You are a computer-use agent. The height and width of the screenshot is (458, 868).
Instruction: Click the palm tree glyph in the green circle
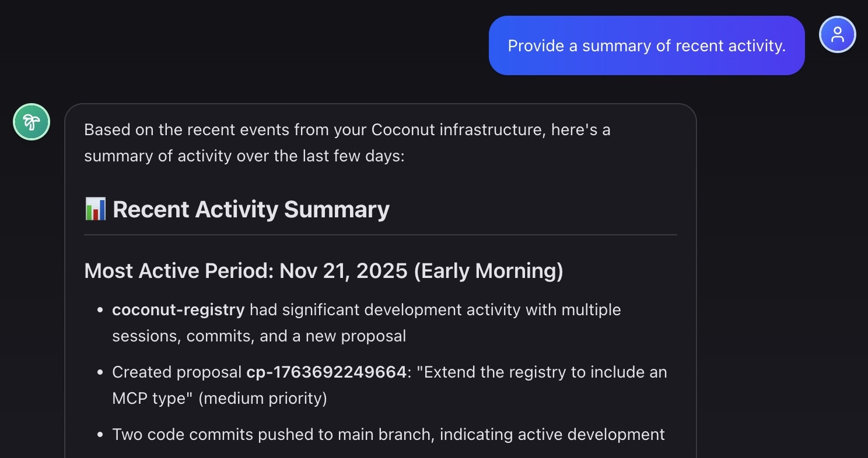pos(32,122)
